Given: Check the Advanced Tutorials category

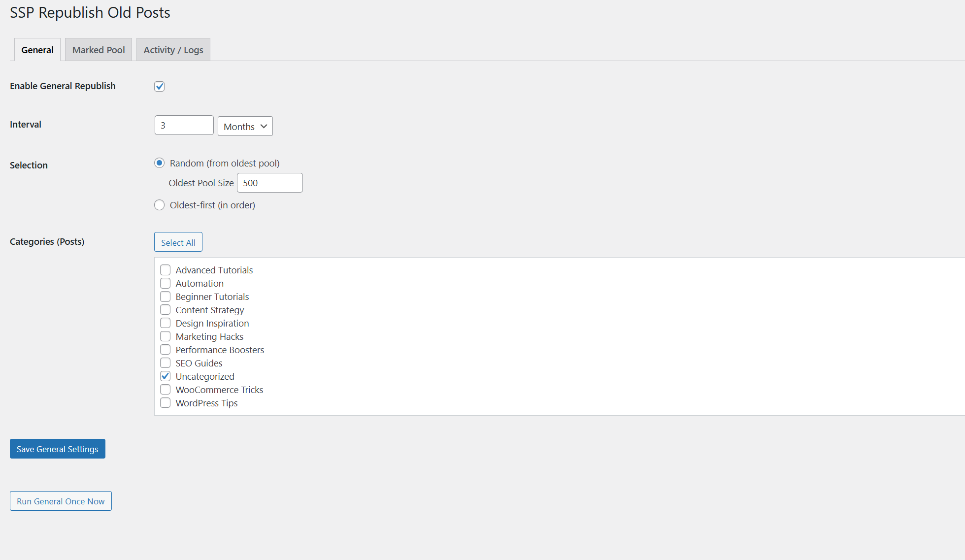Looking at the screenshot, I should pyautogui.click(x=165, y=270).
